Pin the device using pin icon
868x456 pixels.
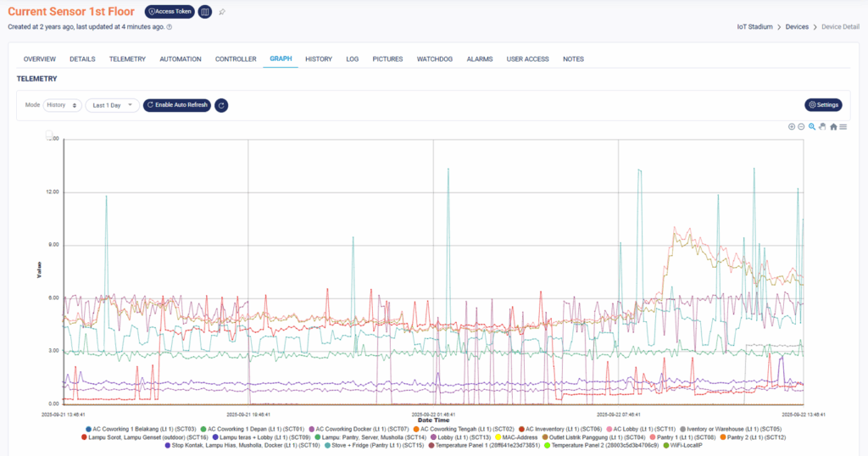point(222,12)
